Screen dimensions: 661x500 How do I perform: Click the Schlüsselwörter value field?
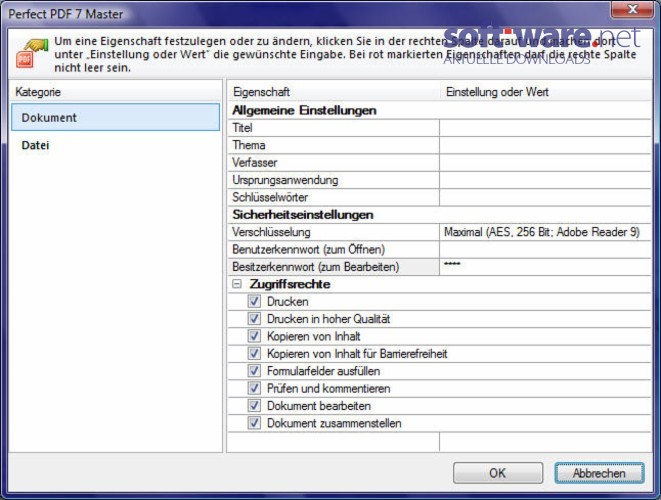[x=545, y=197]
